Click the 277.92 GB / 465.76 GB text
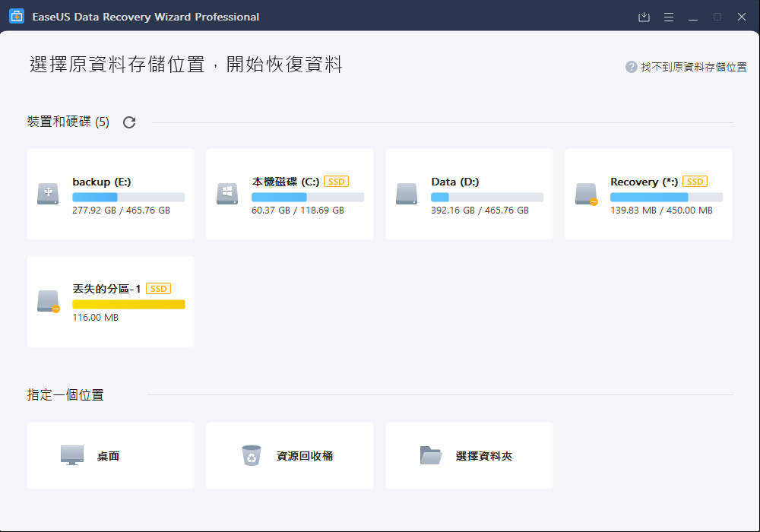 (x=121, y=211)
